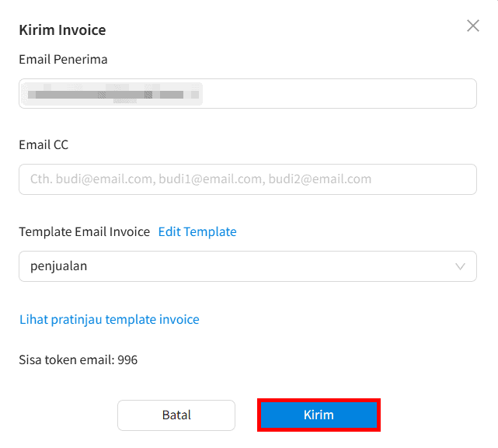Click the 'Sisa token email' text
498x448 pixels.
[x=66, y=359]
